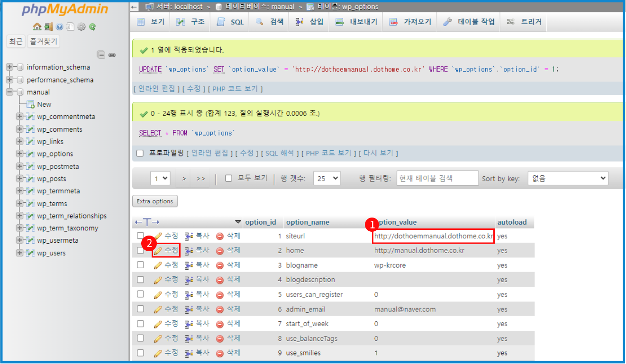Click the phpMyAdmin home icon
The image size is (626, 364).
[x=37, y=27]
